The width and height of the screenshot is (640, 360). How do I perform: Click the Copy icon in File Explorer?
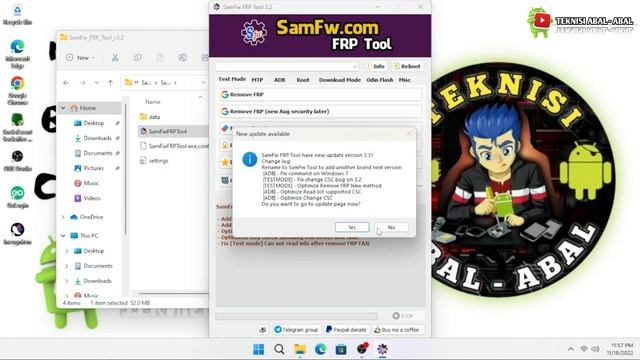click(x=138, y=58)
